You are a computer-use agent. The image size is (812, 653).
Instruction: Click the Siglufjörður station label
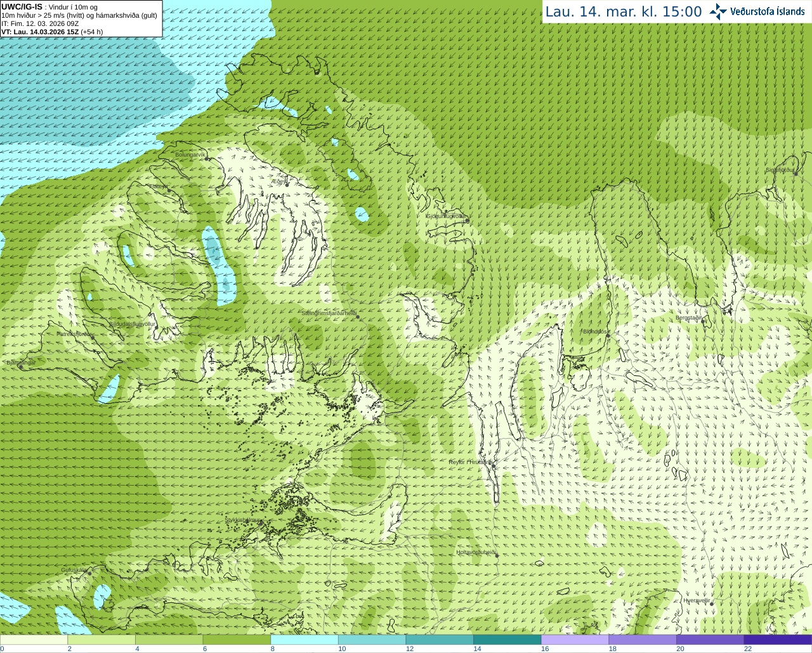tap(780, 170)
